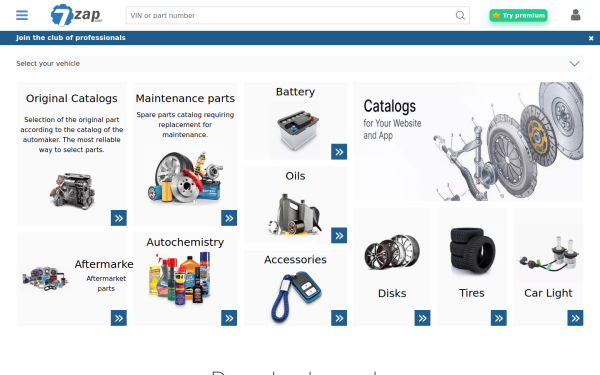Click the 7zap logo
The image size is (600, 375).
click(x=77, y=15)
